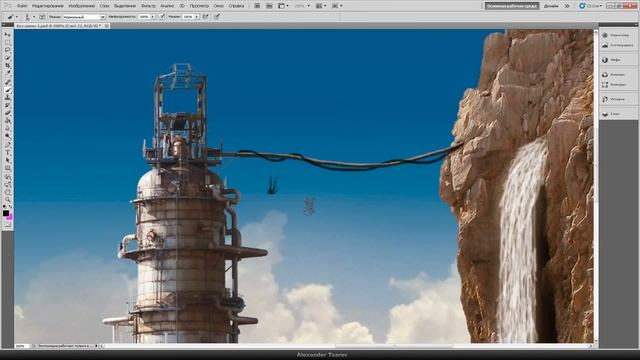Select the Dodge tool

click(x=8, y=136)
